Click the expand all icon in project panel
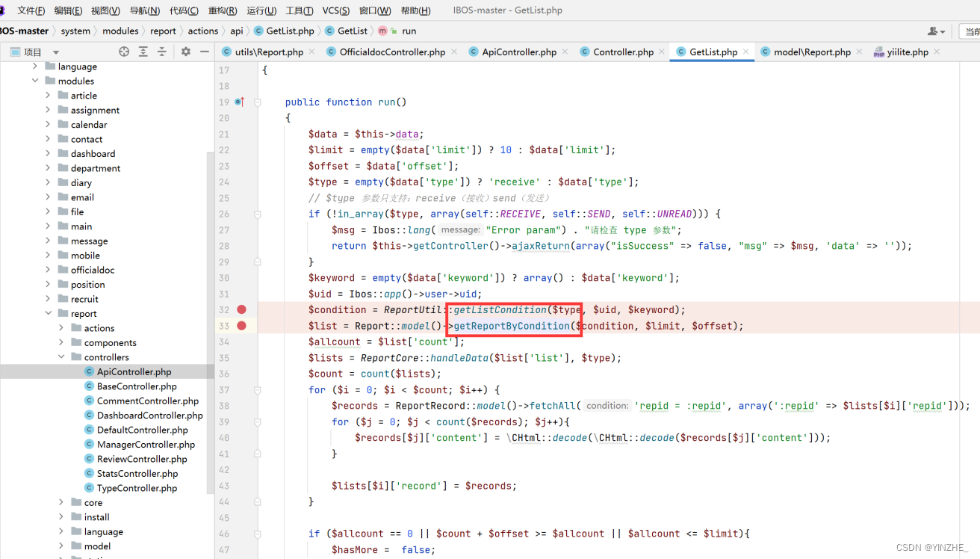The width and height of the screenshot is (980, 559). pyautogui.click(x=143, y=52)
